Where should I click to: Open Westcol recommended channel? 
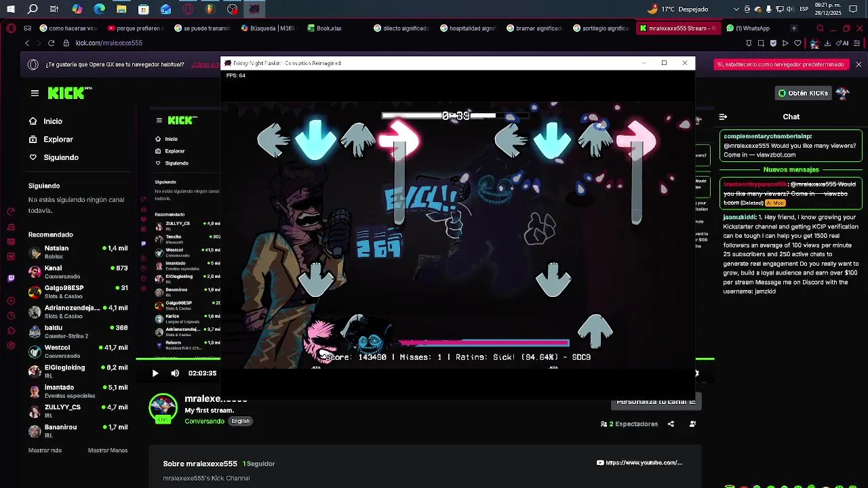78,352
